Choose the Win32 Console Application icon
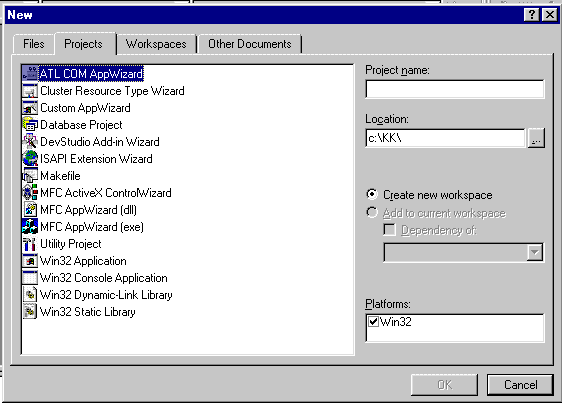The image size is (562, 403). [x=30, y=278]
